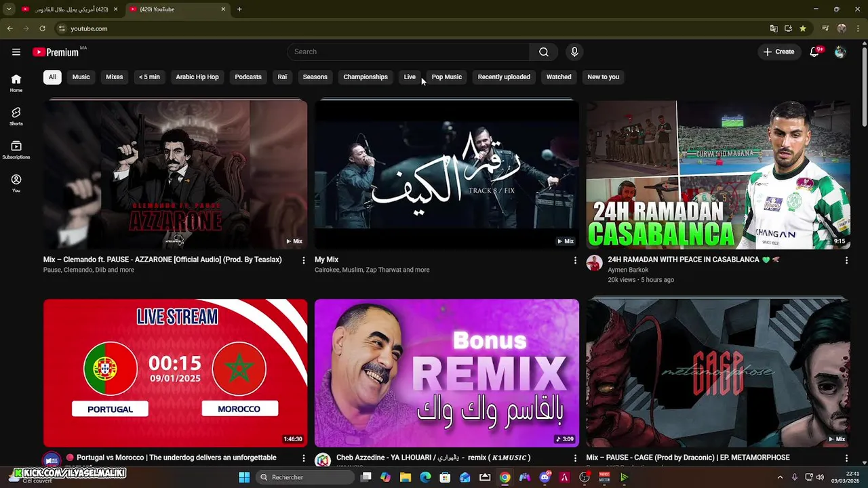Open the AZZARONE mix title link
868x488 pixels.
tap(163, 260)
